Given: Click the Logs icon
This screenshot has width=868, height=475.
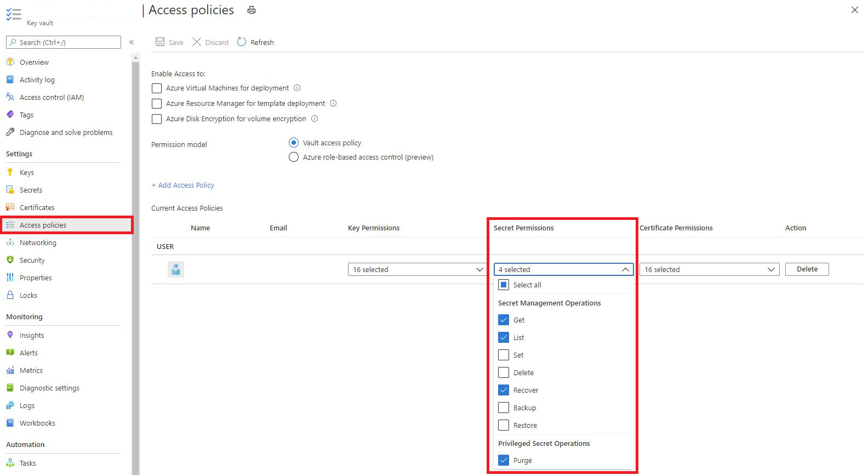Looking at the screenshot, I should click(10, 405).
